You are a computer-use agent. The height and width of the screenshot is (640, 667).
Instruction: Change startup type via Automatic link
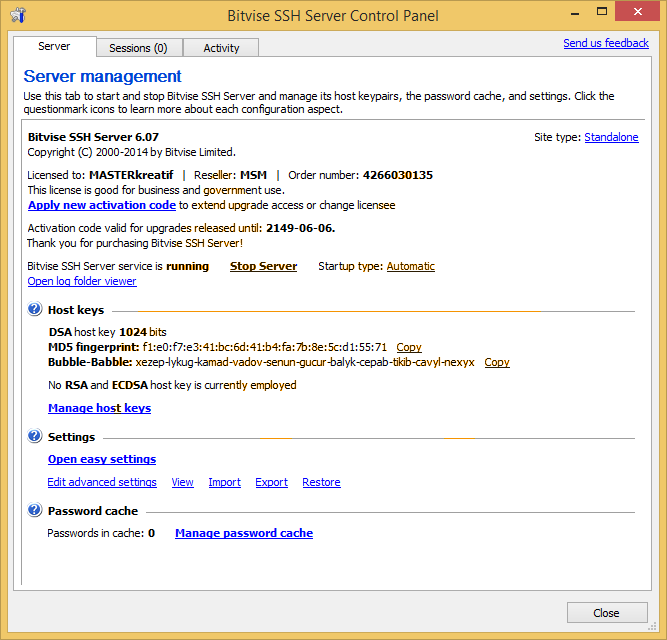(x=410, y=266)
